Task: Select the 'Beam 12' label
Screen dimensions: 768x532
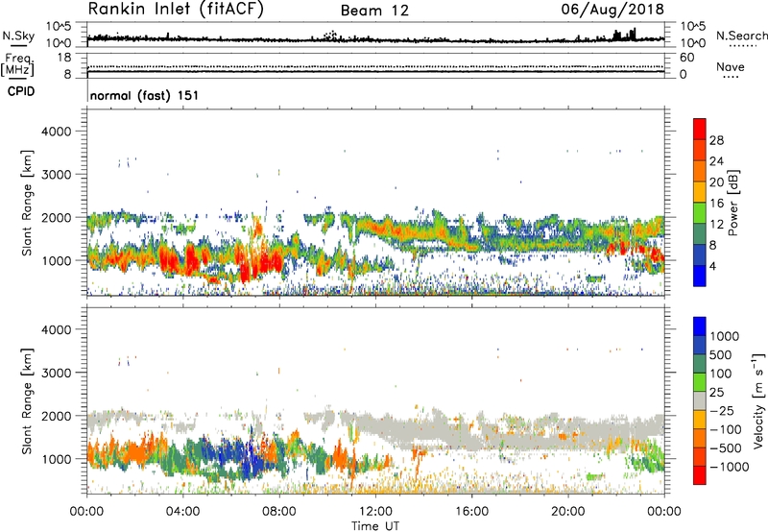Action: [x=374, y=11]
